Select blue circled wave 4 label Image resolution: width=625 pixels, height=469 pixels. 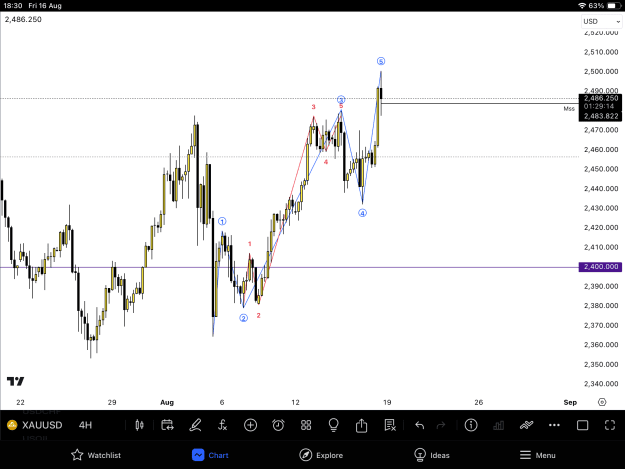click(362, 213)
